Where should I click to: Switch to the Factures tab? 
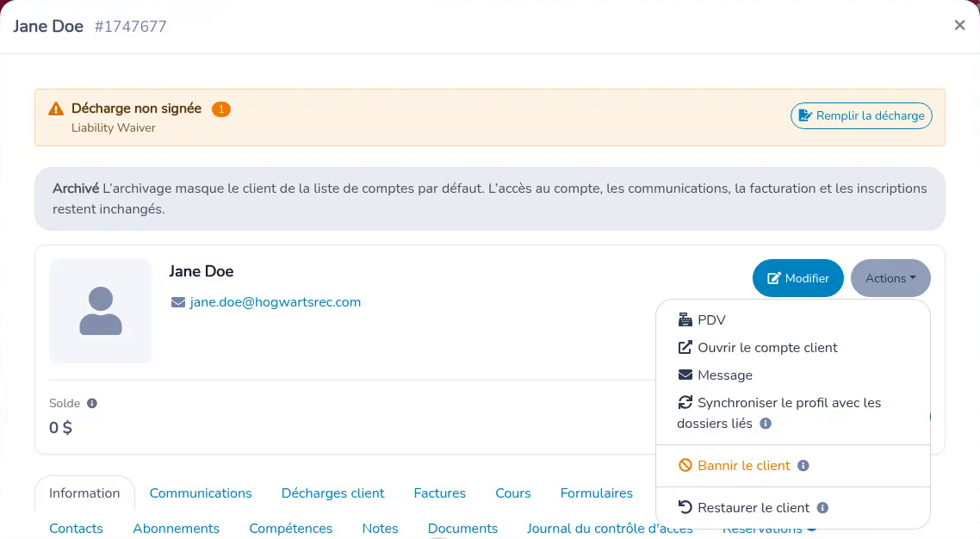439,493
